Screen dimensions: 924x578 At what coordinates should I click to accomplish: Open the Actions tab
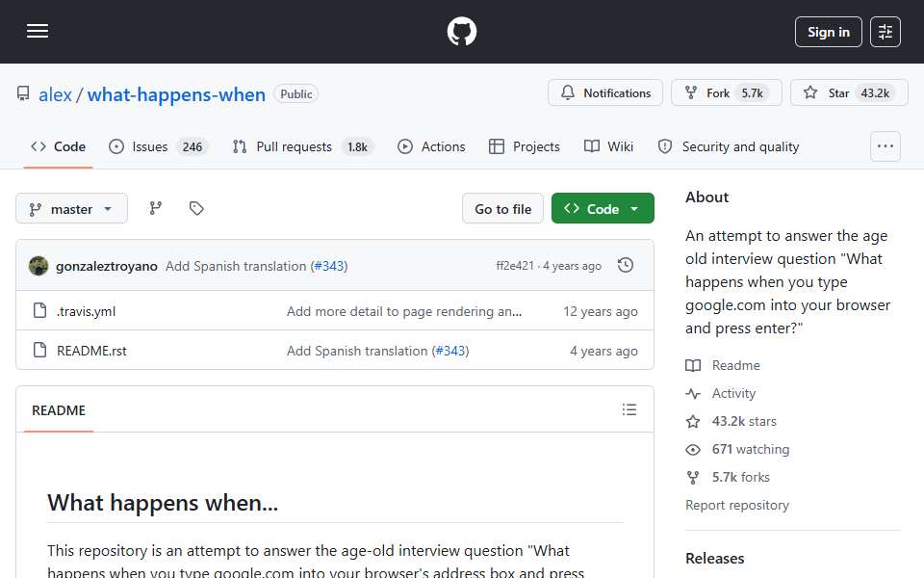[x=431, y=146]
